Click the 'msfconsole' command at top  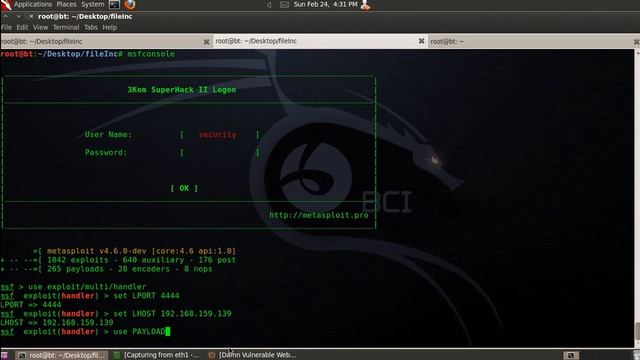pyautogui.click(x=151, y=54)
